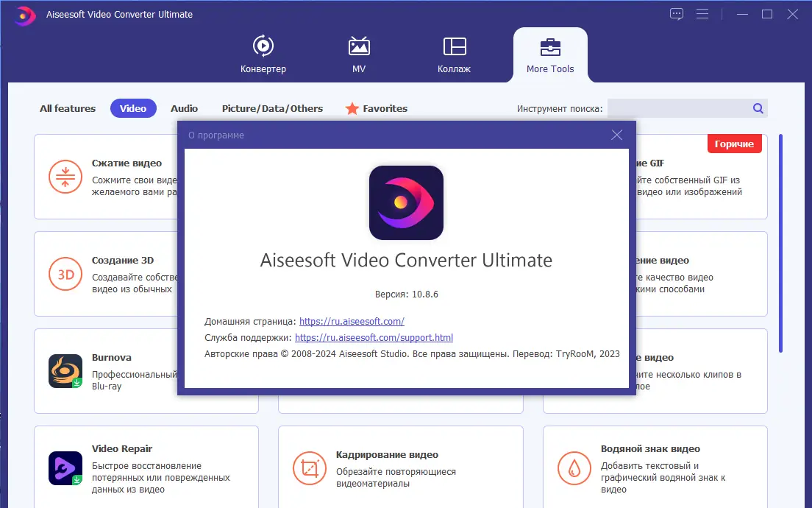
Task: Open the Burnova tool title
Action: (111, 357)
